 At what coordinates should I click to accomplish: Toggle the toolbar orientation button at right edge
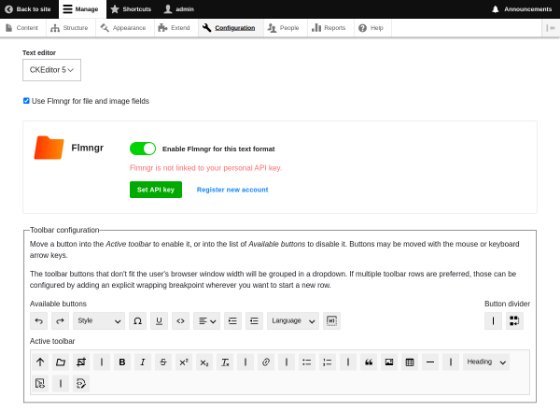pyautogui.click(x=551, y=28)
